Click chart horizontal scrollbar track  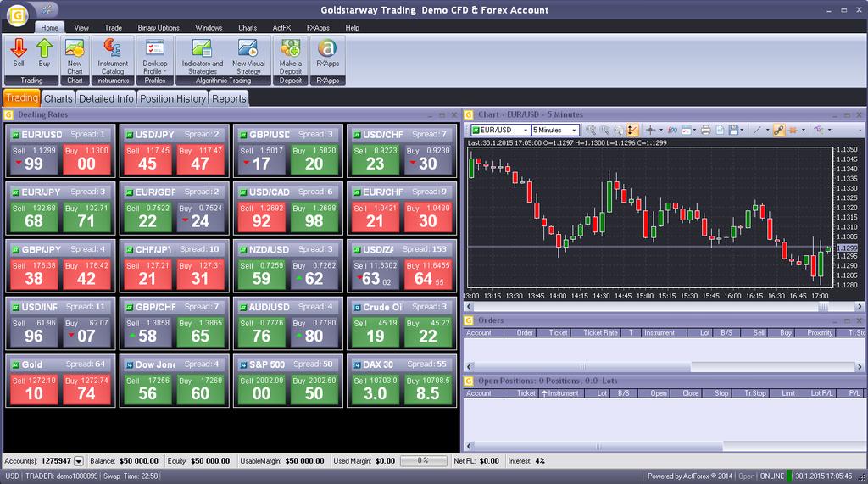point(663,306)
